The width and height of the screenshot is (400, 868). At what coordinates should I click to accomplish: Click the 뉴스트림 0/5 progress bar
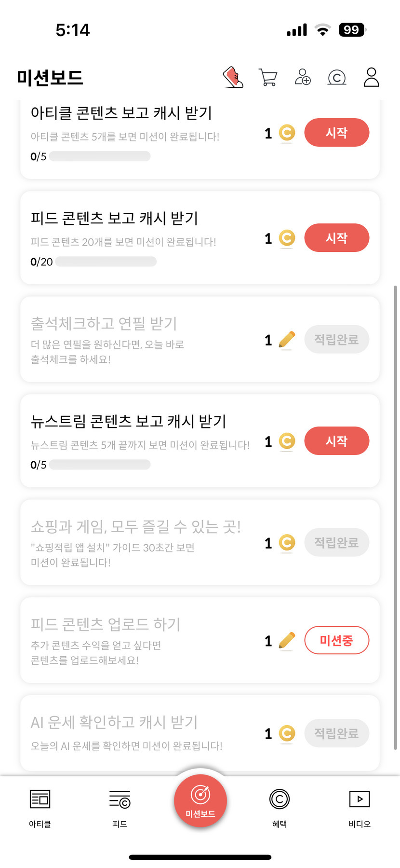point(100,465)
